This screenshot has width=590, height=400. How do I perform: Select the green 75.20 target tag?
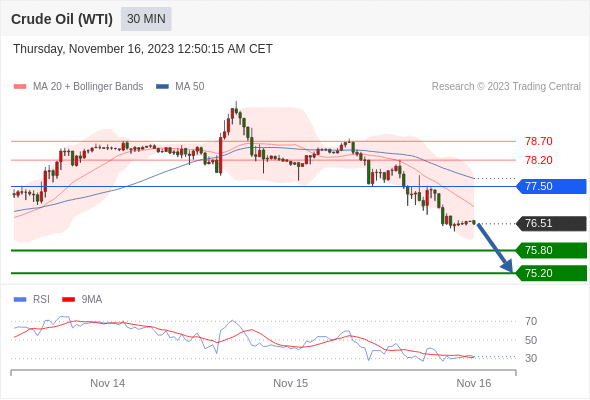(551, 273)
